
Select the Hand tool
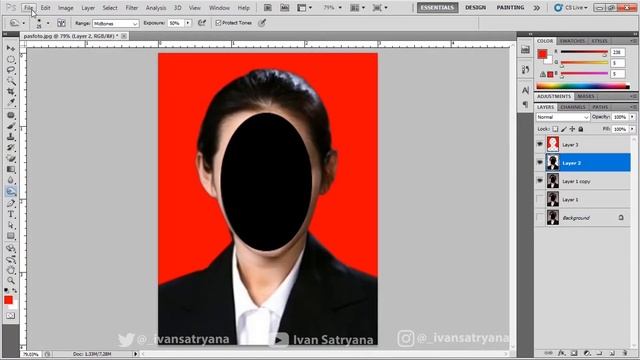click(11, 270)
